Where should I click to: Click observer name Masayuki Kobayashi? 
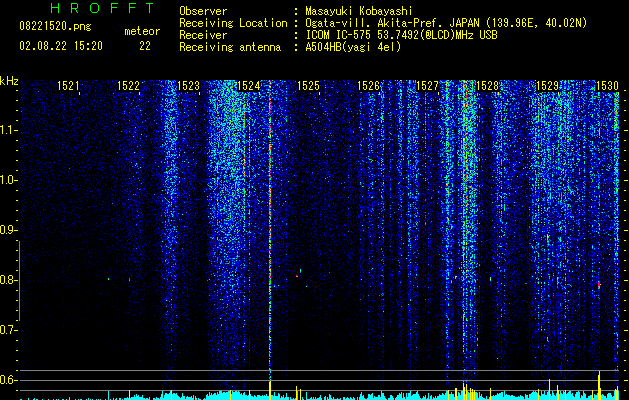[x=359, y=11]
